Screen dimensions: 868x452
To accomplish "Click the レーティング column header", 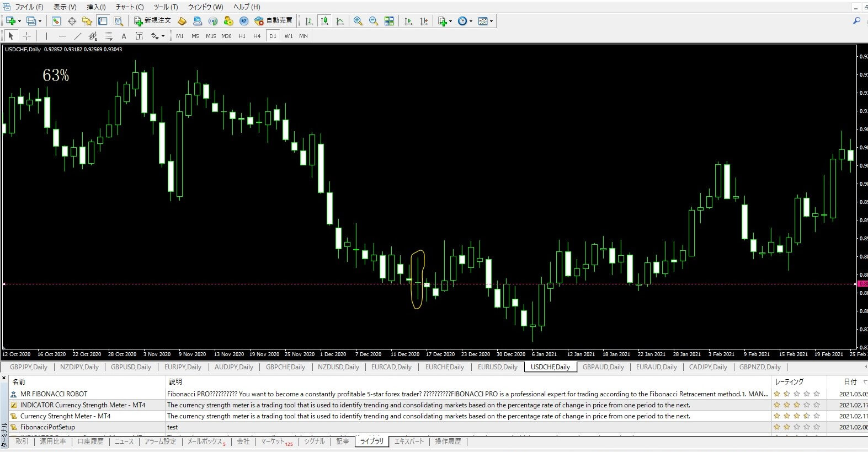I will click(789, 381).
